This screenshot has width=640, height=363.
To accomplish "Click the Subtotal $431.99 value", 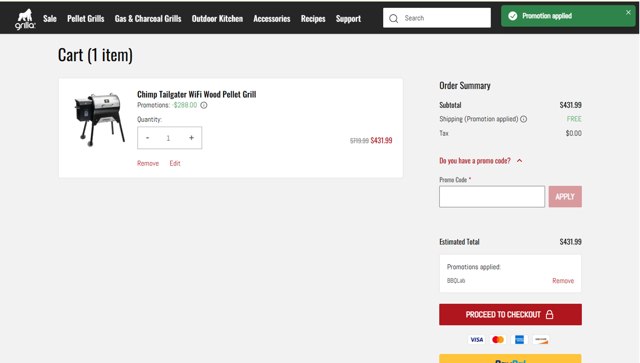I will pos(570,105).
